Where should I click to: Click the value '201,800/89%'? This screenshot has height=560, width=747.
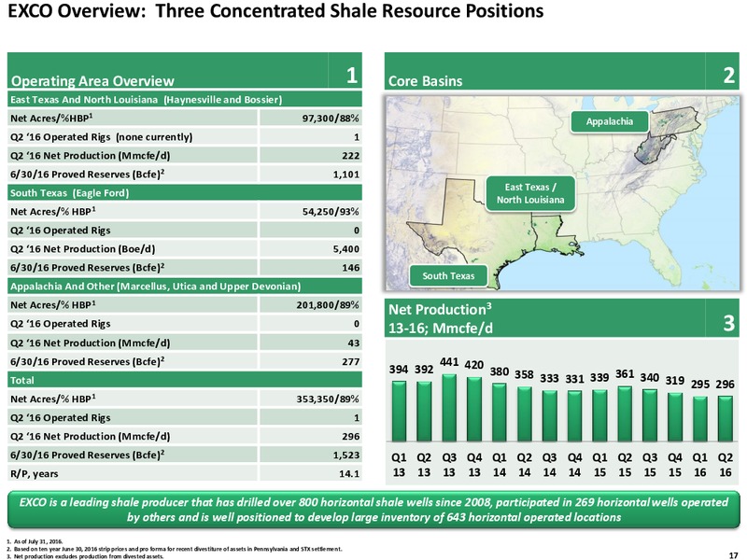328,305
